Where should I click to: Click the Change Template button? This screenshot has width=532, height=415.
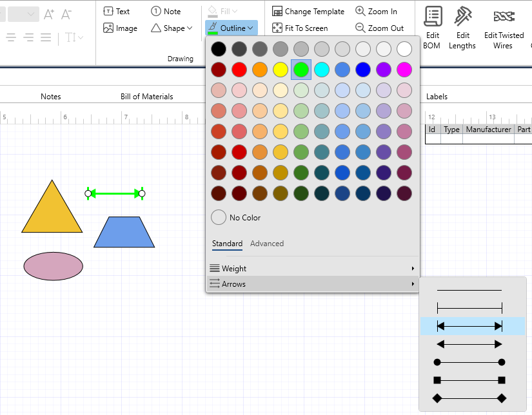(x=308, y=11)
